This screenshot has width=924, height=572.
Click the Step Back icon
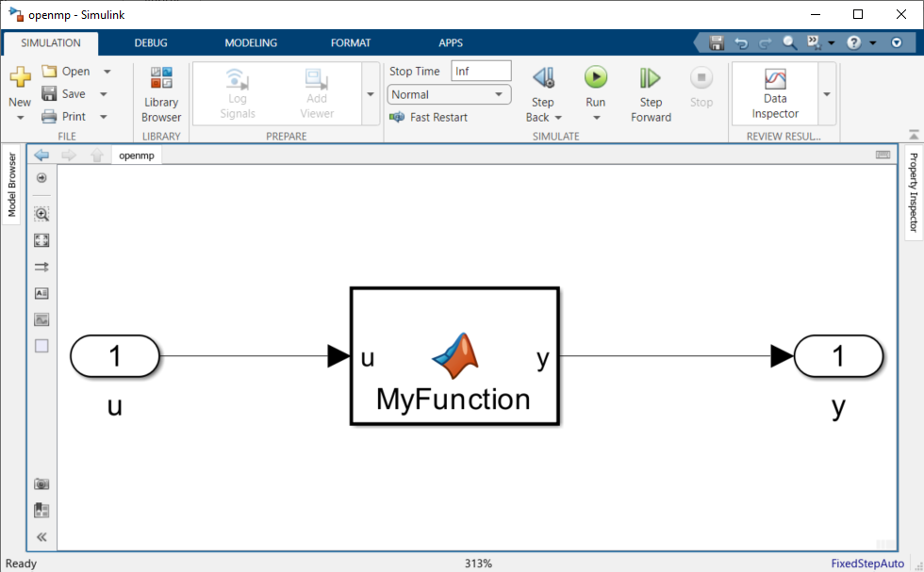click(543, 78)
